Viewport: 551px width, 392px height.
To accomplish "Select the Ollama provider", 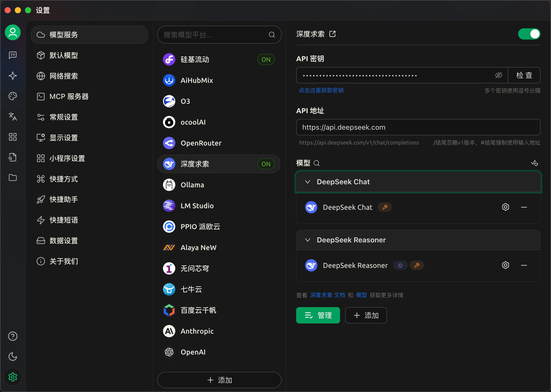I will (x=219, y=185).
